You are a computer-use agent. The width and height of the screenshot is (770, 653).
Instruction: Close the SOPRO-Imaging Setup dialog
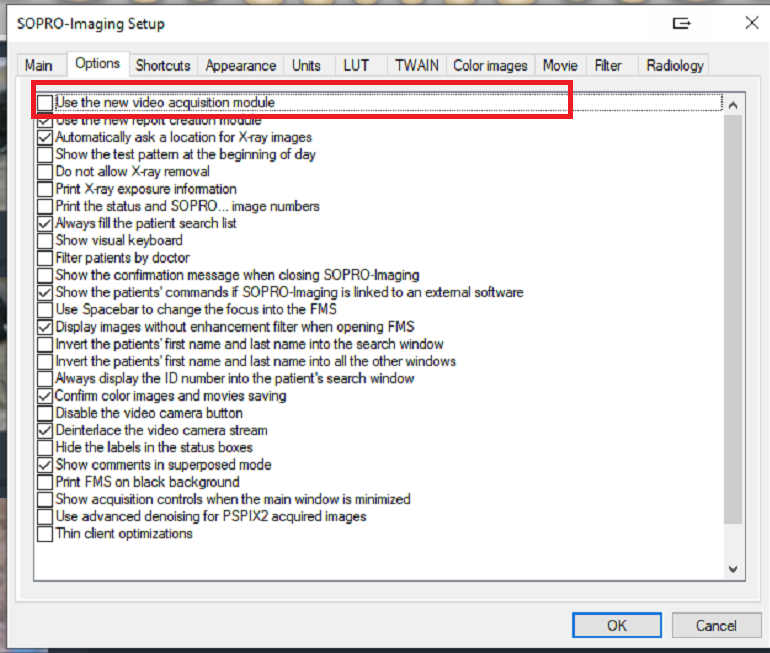(x=752, y=23)
